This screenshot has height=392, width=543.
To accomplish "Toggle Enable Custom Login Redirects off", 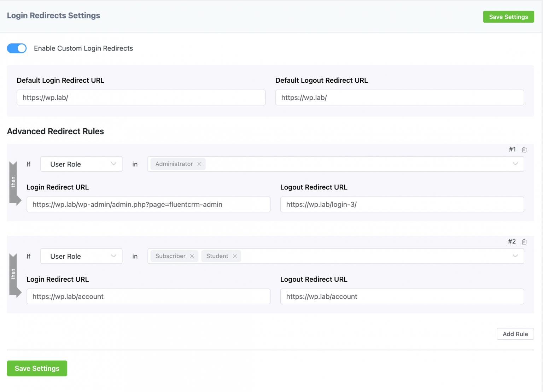I will click(17, 48).
